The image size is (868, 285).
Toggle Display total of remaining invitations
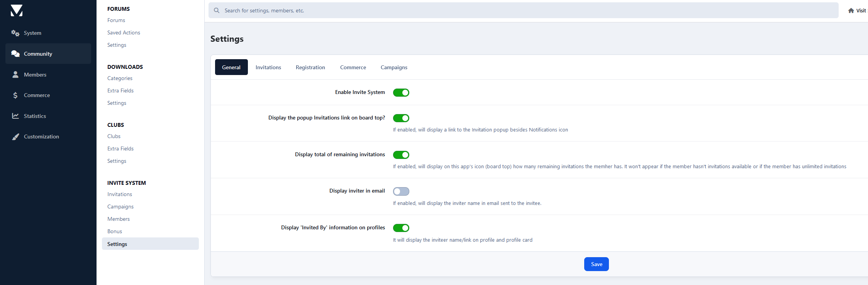(401, 155)
